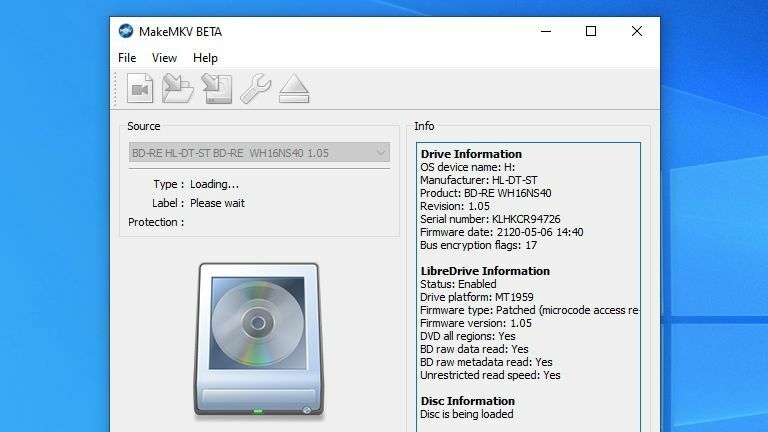Open the View menu
768x432 pixels.
164,58
